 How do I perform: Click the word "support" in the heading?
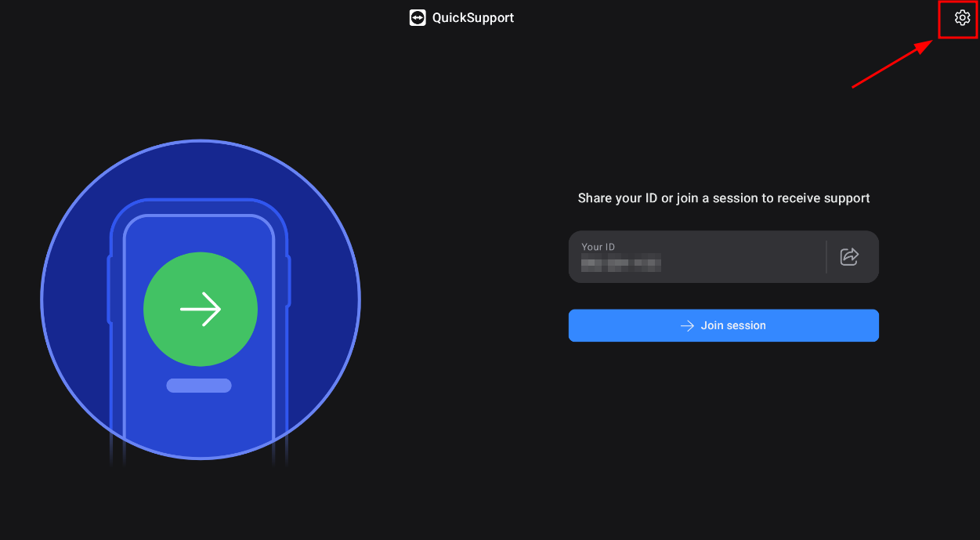(846, 199)
